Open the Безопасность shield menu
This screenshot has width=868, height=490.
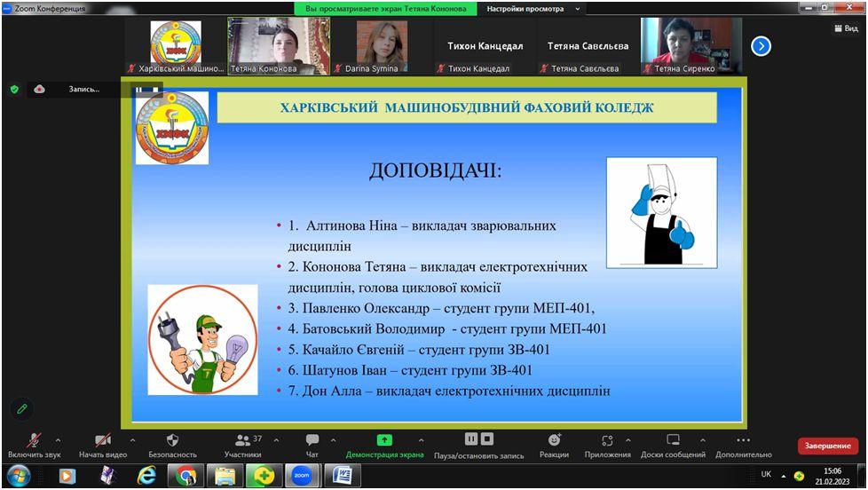point(172,446)
